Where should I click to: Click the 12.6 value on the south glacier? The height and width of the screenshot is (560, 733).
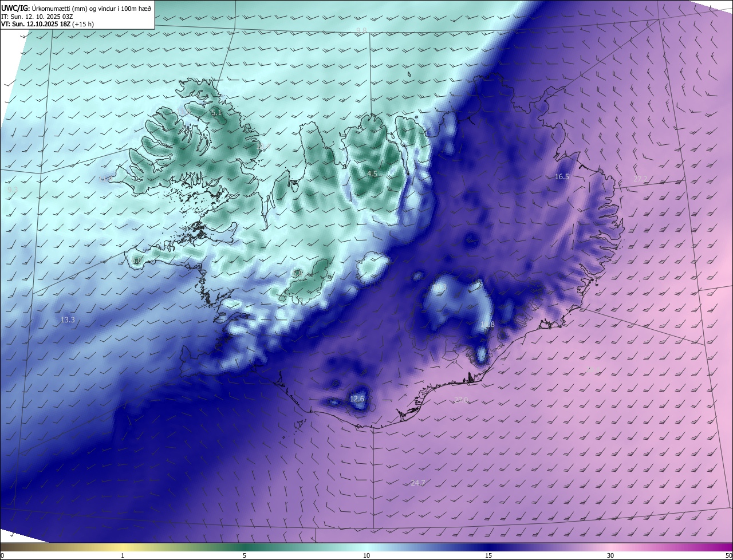[357, 399]
